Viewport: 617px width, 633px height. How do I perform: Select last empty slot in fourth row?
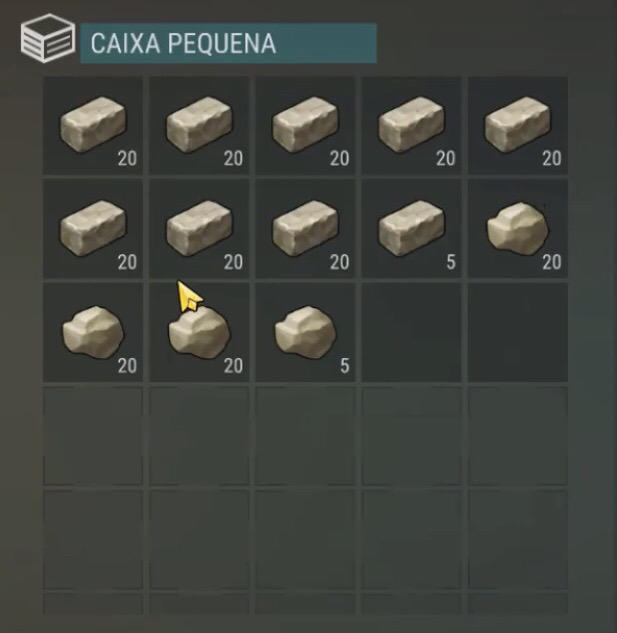518,436
